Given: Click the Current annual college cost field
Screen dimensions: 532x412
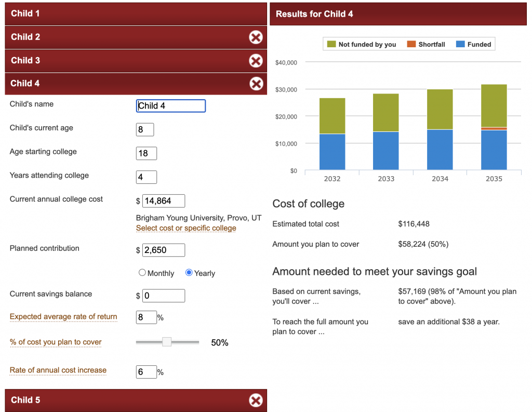Looking at the screenshot, I should pyautogui.click(x=164, y=201).
